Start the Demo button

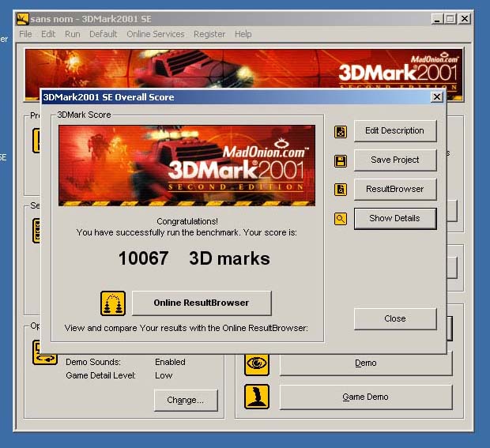[366, 363]
